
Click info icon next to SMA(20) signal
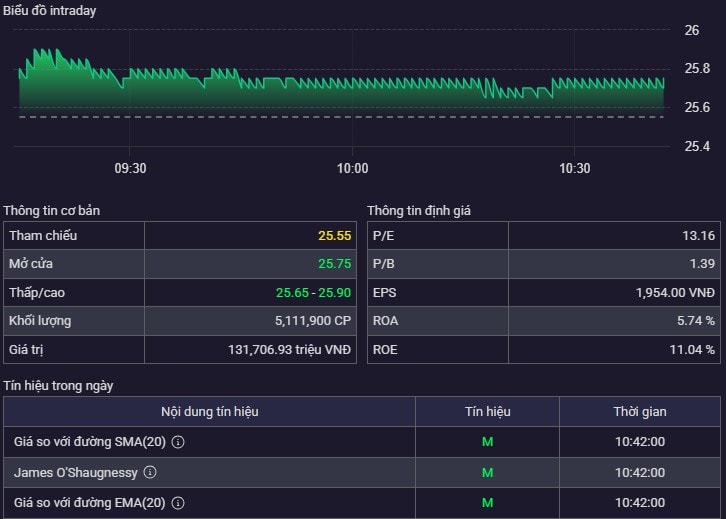point(178,442)
